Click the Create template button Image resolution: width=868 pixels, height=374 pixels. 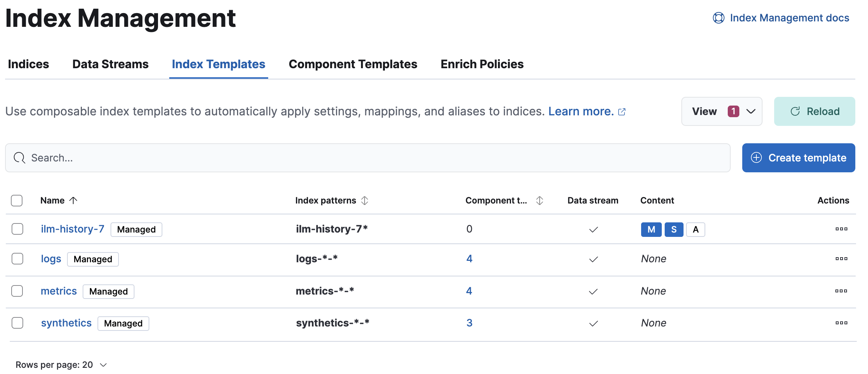coord(798,158)
